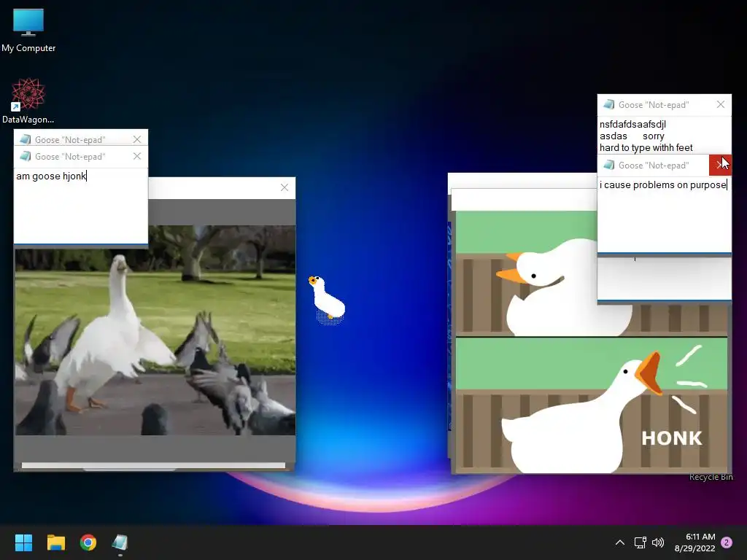Image resolution: width=747 pixels, height=560 pixels.
Task: Click the HONK goose meme image
Action: (592, 405)
